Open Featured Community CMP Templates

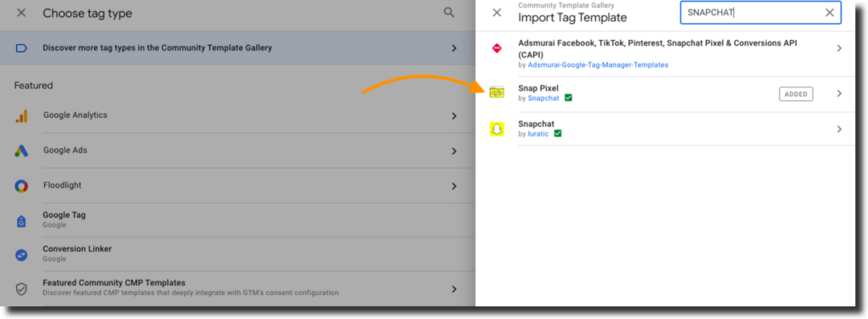tap(237, 288)
